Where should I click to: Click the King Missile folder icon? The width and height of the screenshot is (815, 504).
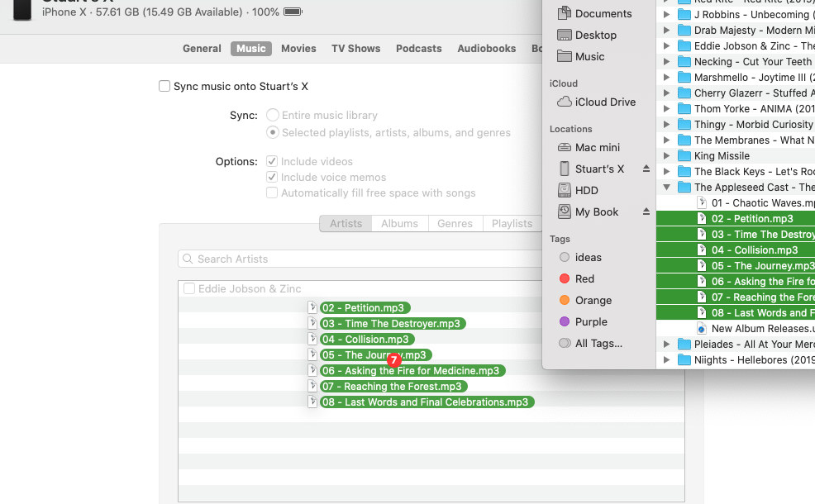[684, 156]
